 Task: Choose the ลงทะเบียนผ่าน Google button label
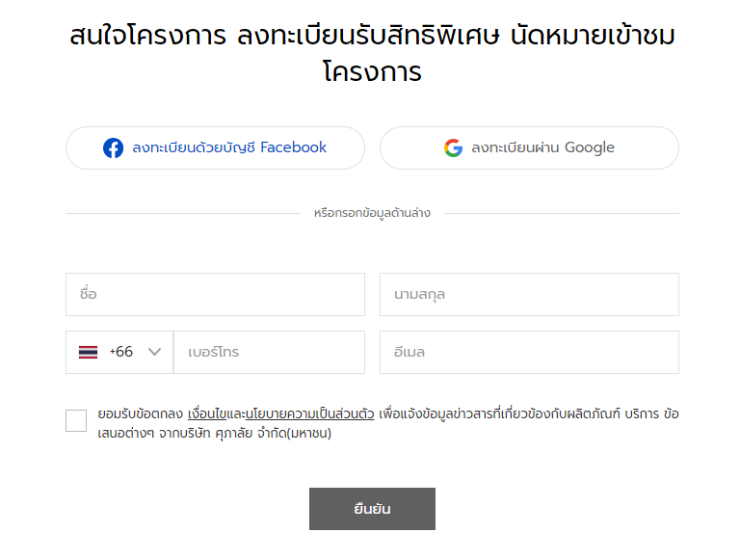coord(542,147)
